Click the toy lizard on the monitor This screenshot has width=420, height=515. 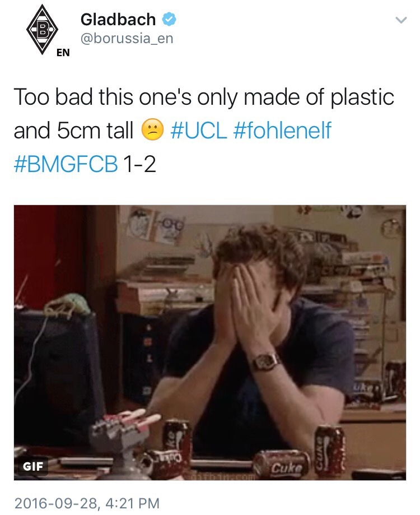pyautogui.click(x=68, y=305)
